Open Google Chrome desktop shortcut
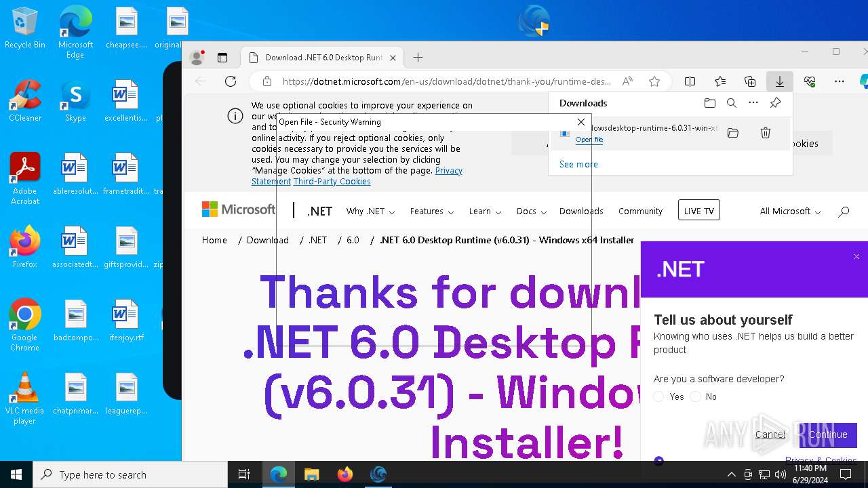 [25, 325]
